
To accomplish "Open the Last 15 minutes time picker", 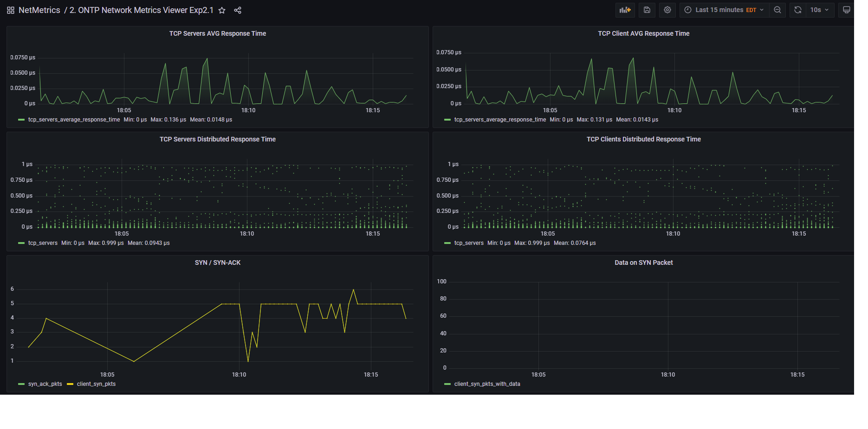I will point(724,10).
